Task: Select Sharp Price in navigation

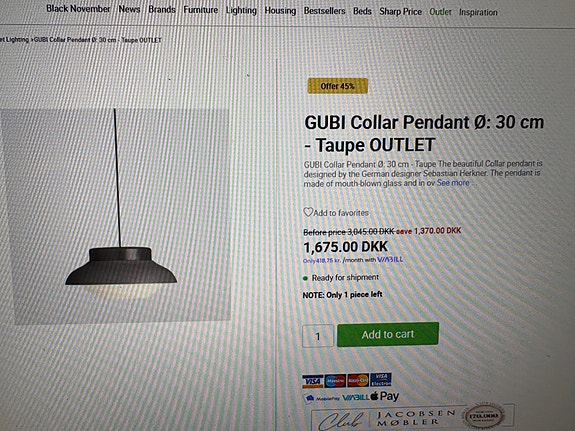Action: click(400, 11)
